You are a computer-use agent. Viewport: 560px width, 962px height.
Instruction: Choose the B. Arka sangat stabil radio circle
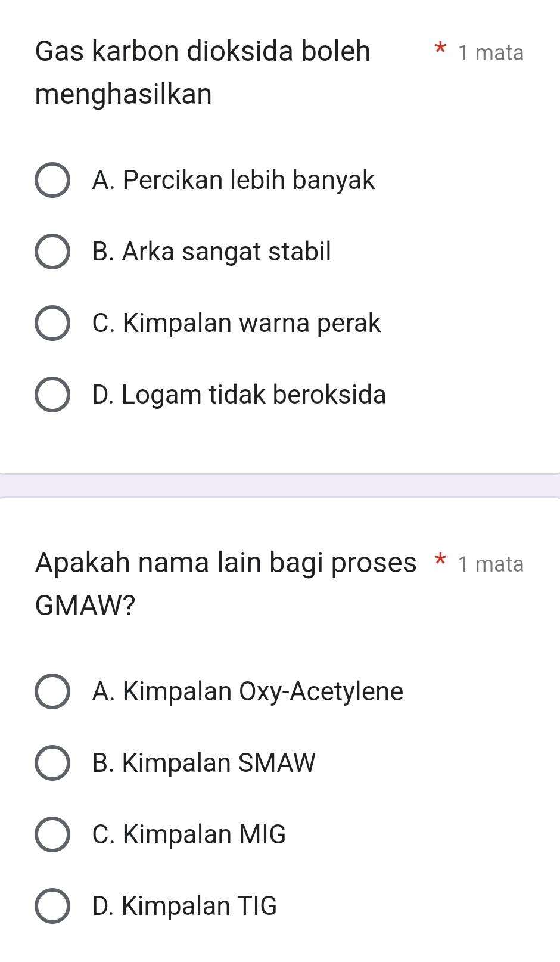[52, 252]
